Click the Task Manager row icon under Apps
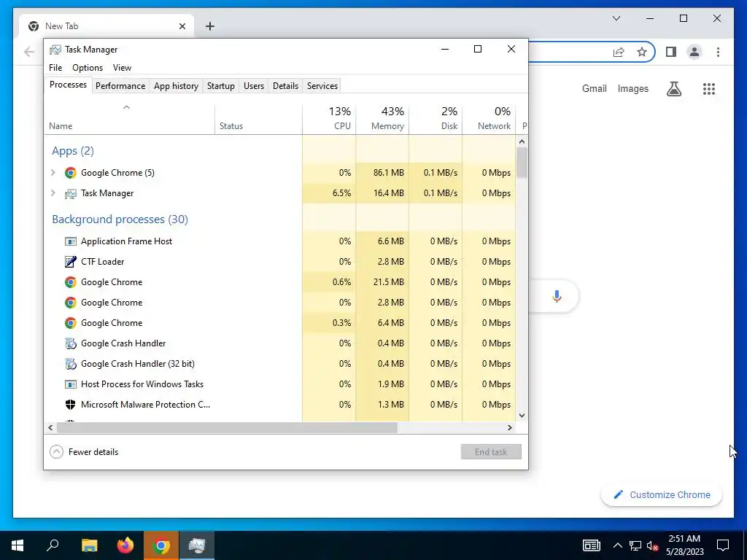The image size is (747, 560). 71,193
